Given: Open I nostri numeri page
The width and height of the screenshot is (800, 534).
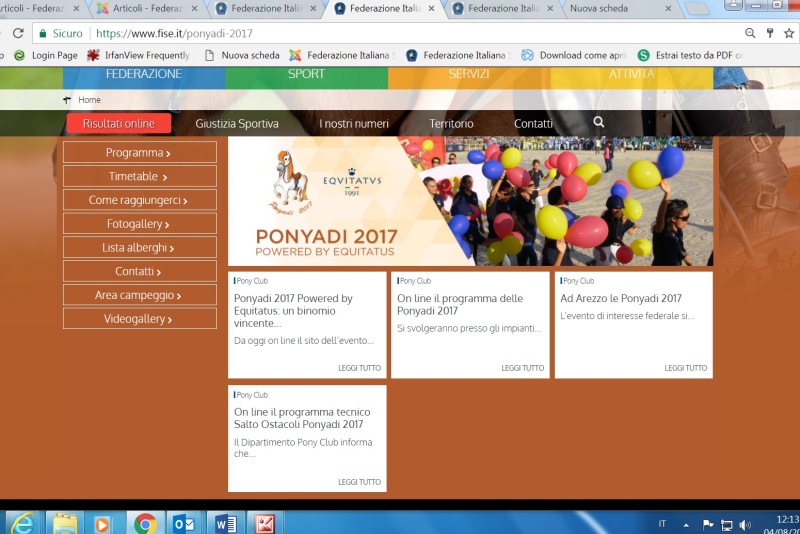Looking at the screenshot, I should click(x=354, y=123).
